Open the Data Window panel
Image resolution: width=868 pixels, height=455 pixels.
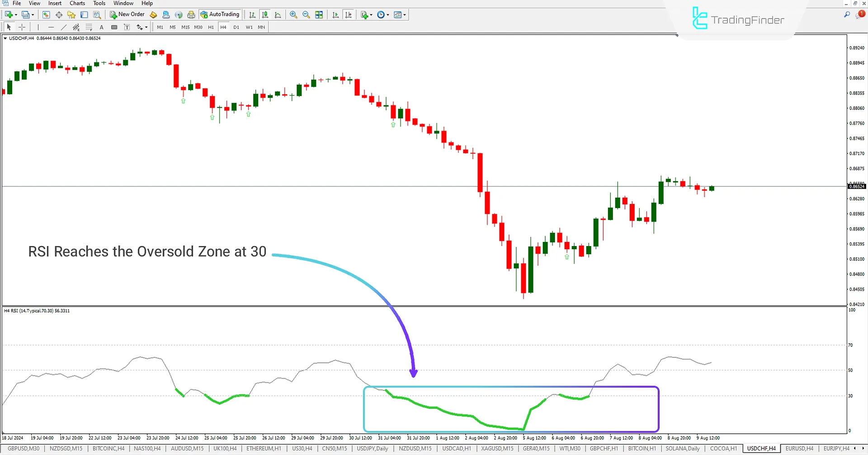(59, 14)
